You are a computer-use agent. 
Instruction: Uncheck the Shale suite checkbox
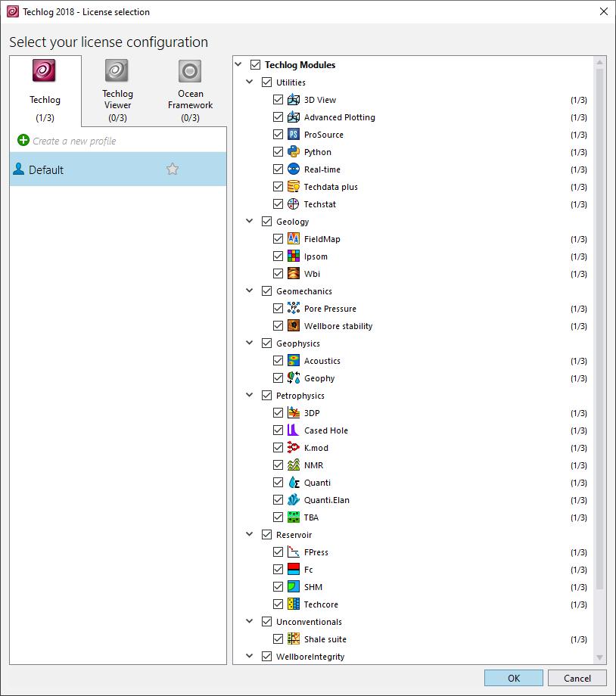click(x=278, y=639)
